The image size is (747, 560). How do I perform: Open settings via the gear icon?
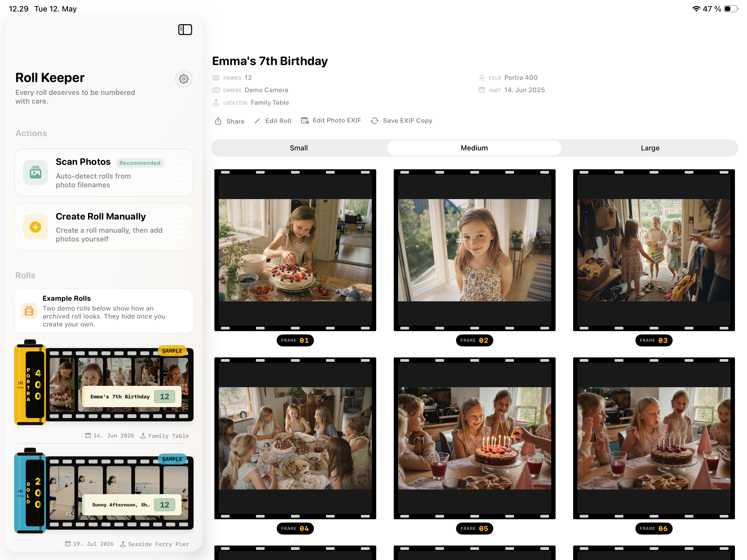coord(184,79)
